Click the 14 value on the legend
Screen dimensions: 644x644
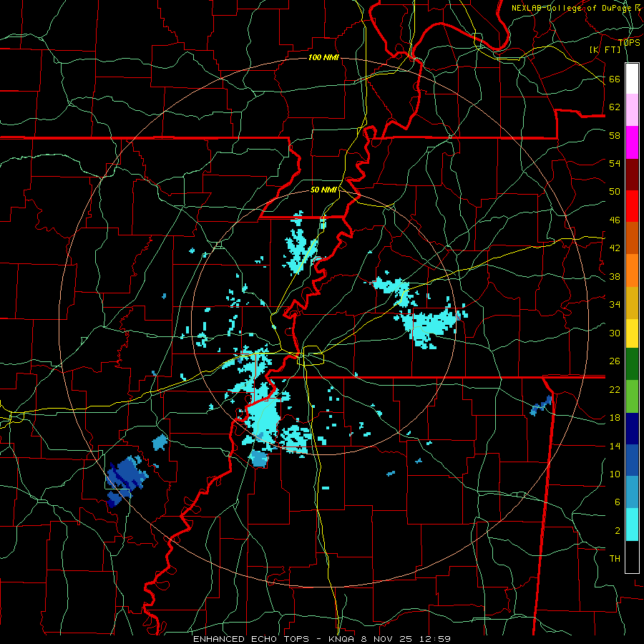point(615,446)
